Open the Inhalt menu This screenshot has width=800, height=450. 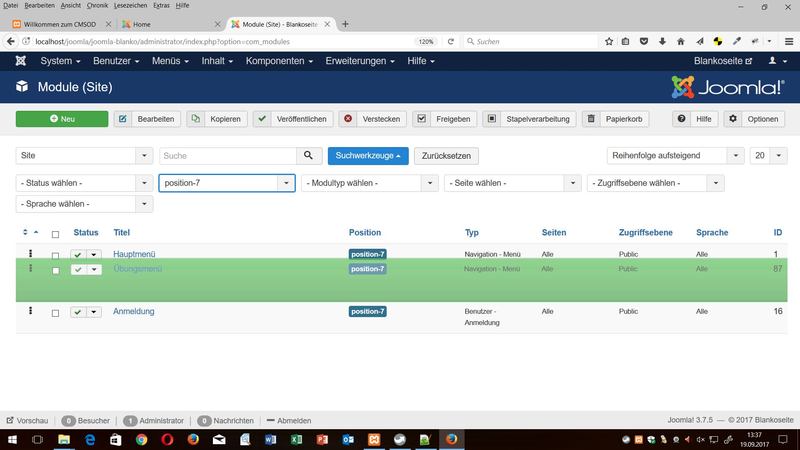(217, 61)
